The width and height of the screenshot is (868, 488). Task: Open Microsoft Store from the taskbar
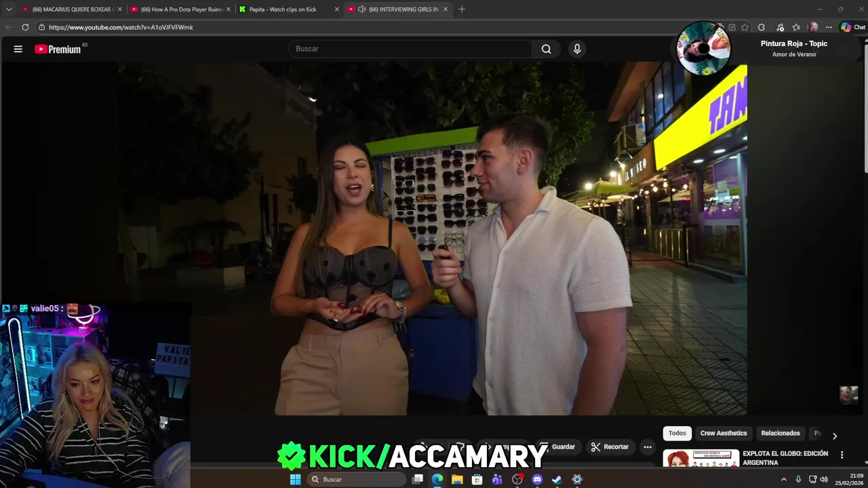point(477,479)
